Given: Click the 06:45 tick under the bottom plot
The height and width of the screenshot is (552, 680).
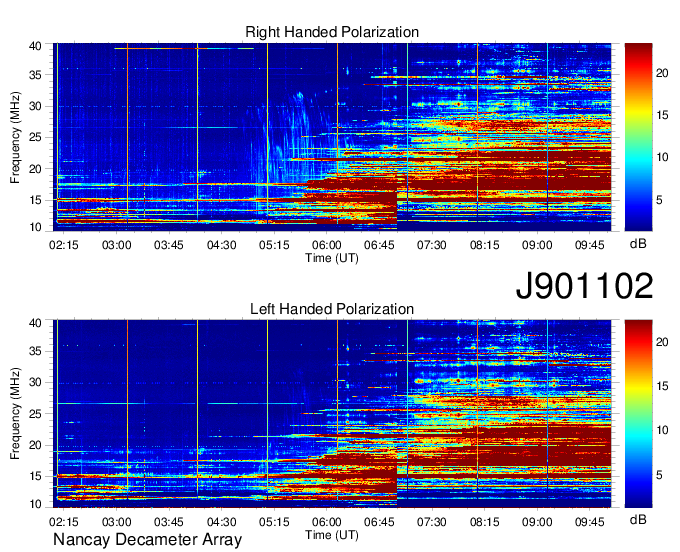Looking at the screenshot, I should (x=379, y=522).
